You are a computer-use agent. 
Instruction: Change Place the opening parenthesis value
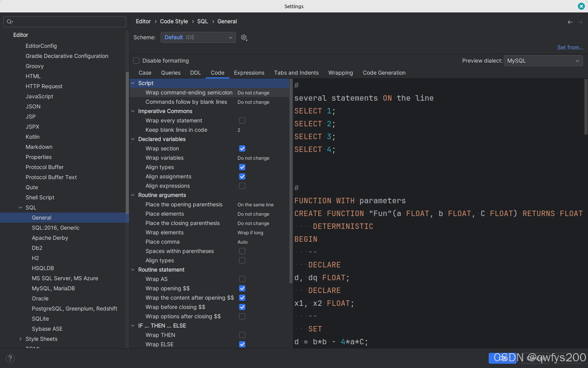click(x=255, y=205)
